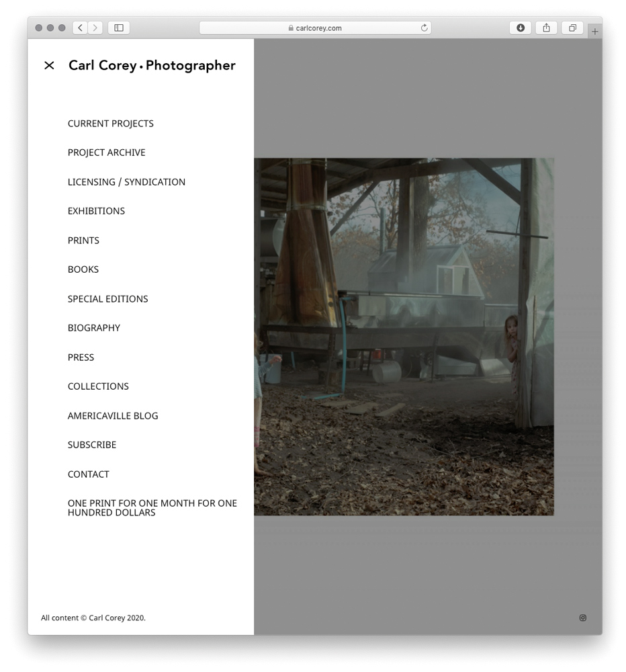Screen dimensions: 626x672
Task: Click the carlcorey.com address bar
Action: click(316, 28)
